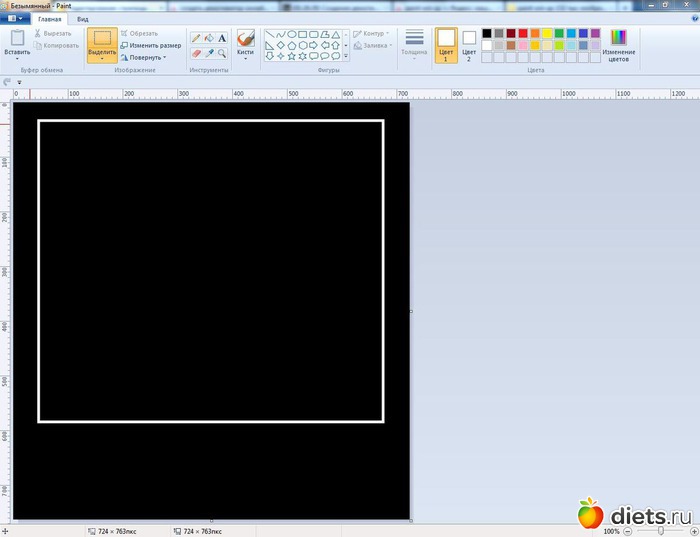Open the Paint application menu button
Screen dimensions: 700x537
[x=15, y=19]
